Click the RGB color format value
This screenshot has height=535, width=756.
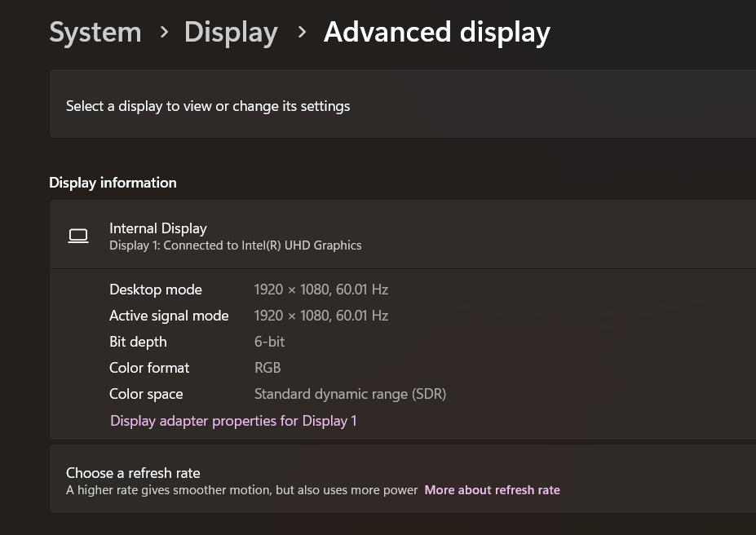pyautogui.click(x=267, y=368)
